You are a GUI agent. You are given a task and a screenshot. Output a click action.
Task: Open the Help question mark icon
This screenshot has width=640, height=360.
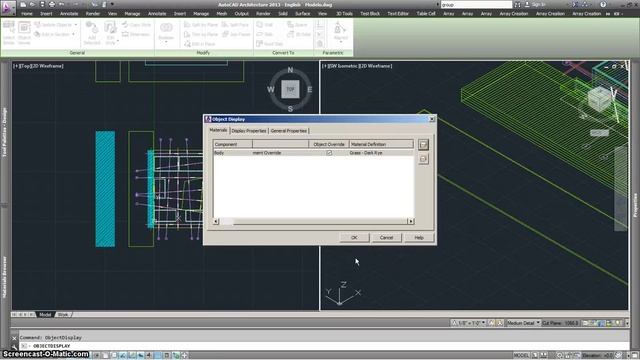pos(603,4)
